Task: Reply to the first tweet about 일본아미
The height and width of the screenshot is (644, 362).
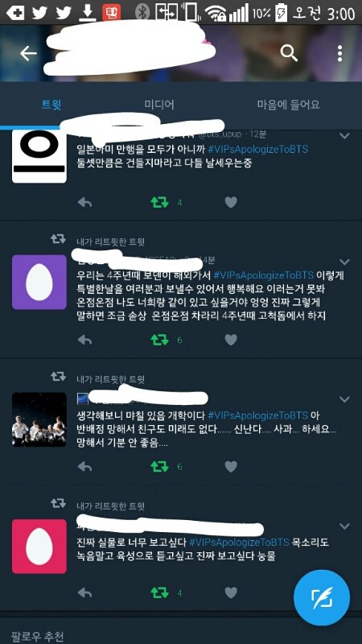Action: (84, 203)
